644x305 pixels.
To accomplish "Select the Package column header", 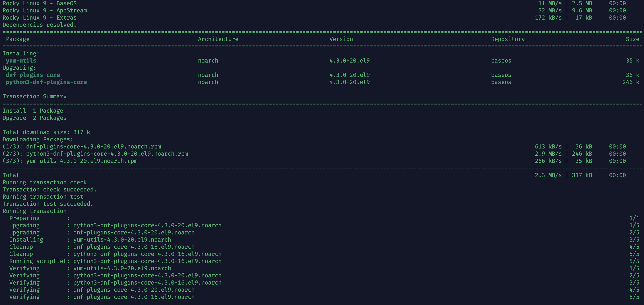I will click(x=18, y=39).
